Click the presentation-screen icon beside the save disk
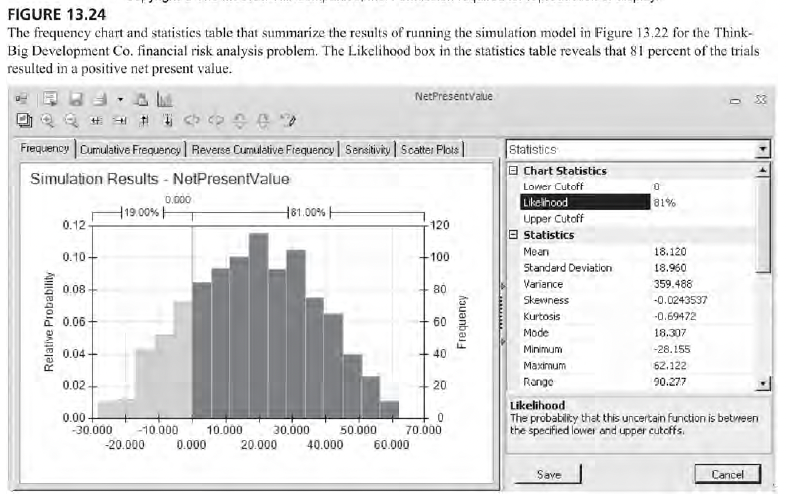Screen dimensions: 786x494 click(50, 99)
